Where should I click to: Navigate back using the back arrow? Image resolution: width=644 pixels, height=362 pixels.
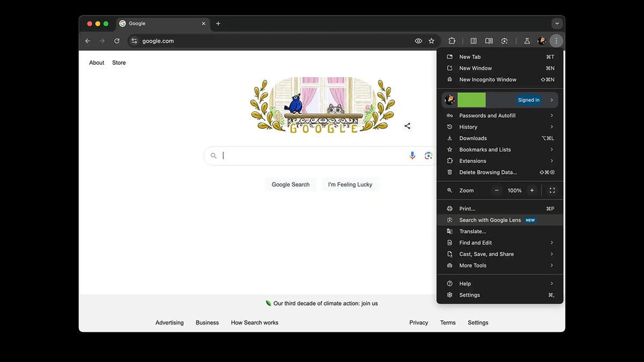coord(87,40)
